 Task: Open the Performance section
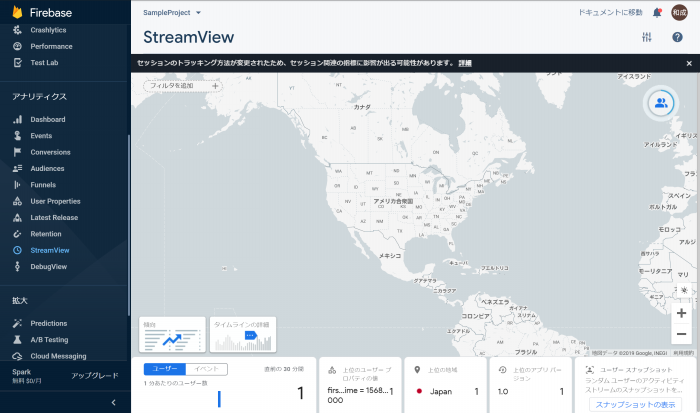tap(51, 46)
